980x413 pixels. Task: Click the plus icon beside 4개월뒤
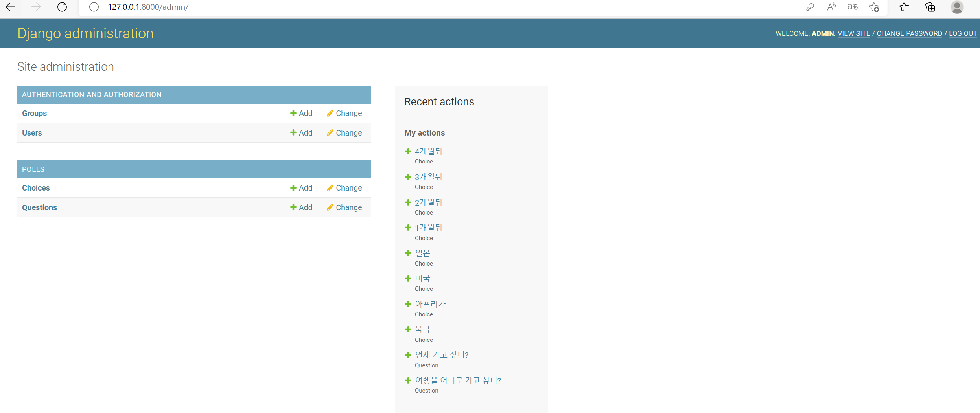point(408,151)
